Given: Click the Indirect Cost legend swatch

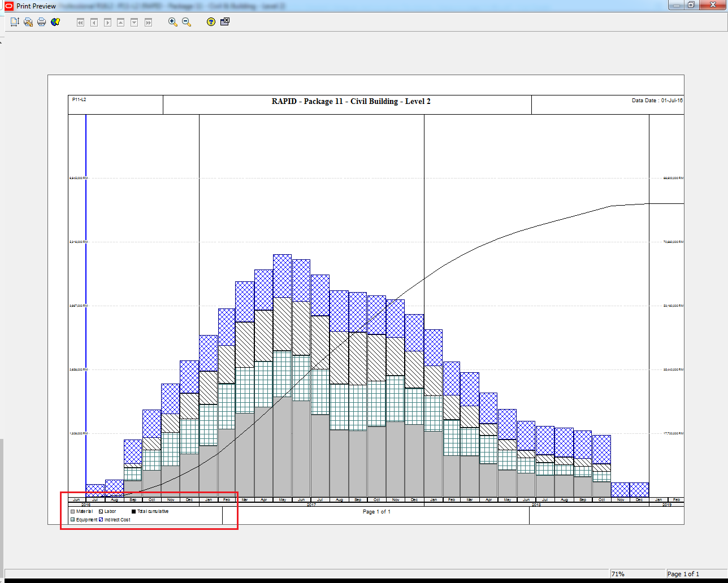Looking at the screenshot, I should pos(101,520).
